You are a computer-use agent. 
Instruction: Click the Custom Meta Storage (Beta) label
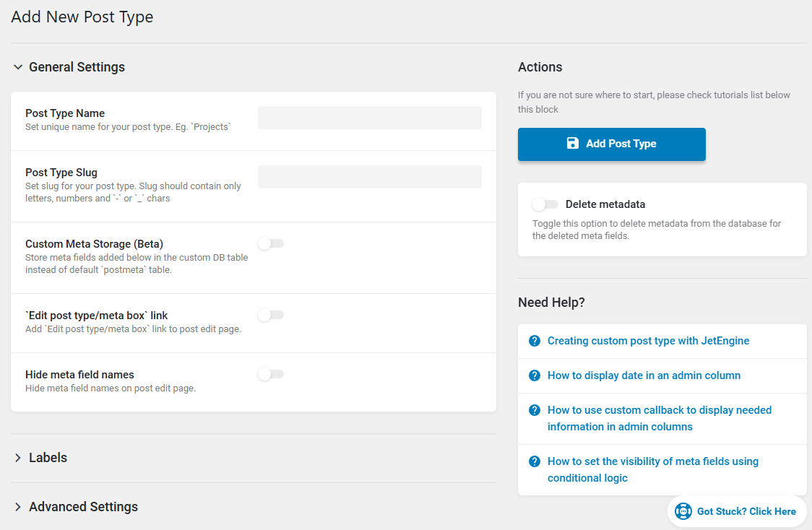tap(94, 244)
